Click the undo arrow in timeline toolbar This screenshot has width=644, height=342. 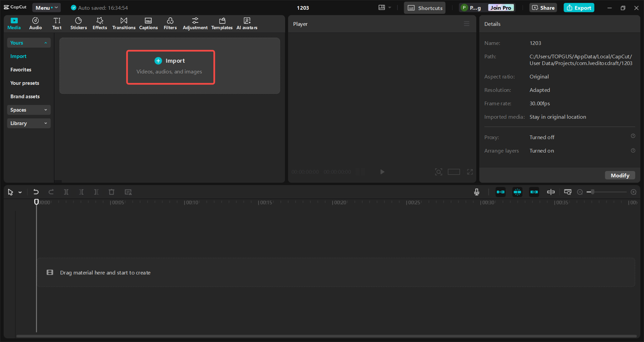(x=36, y=192)
